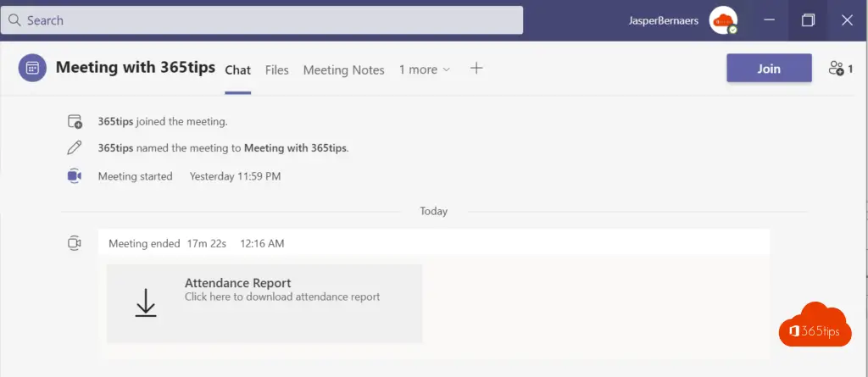The width and height of the screenshot is (868, 377).
Task: Show participants via the people icon
Action: coord(840,69)
